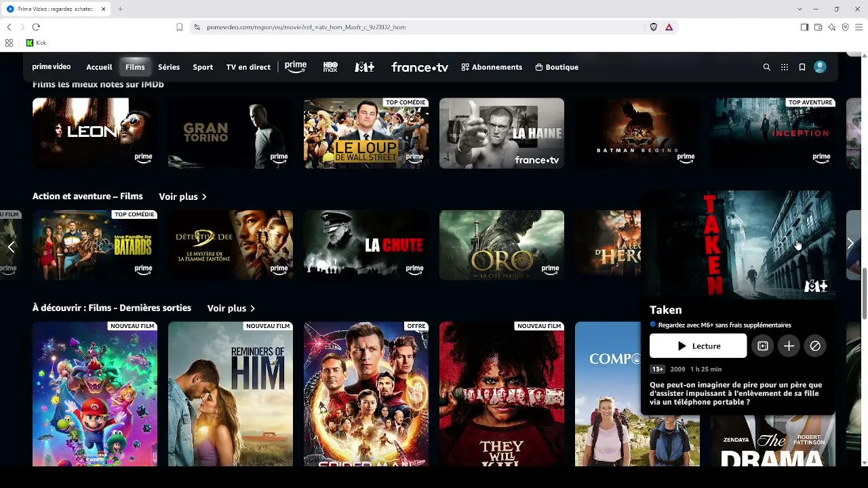Open the Super Mario movie poster
This screenshot has height=488, width=868.
coord(95,394)
